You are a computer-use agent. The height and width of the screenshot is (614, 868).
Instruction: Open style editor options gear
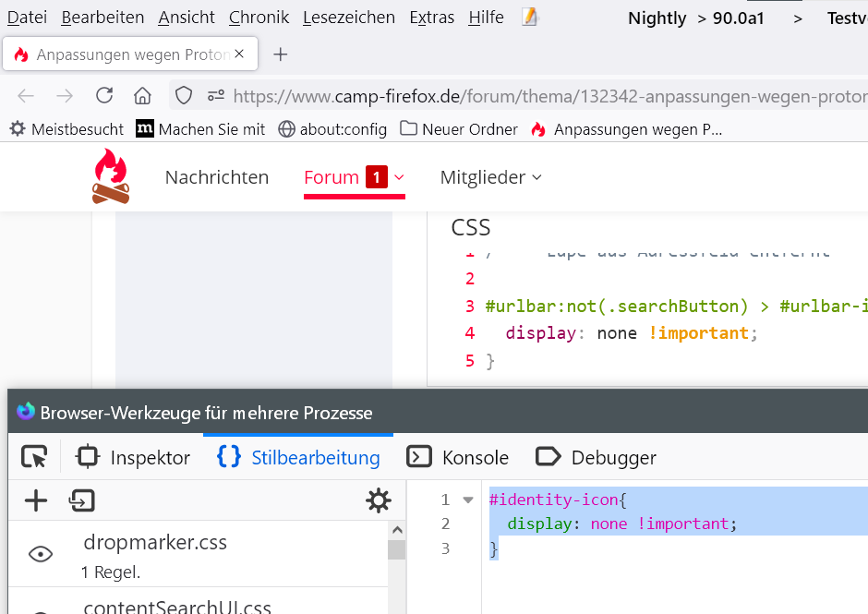tap(378, 501)
